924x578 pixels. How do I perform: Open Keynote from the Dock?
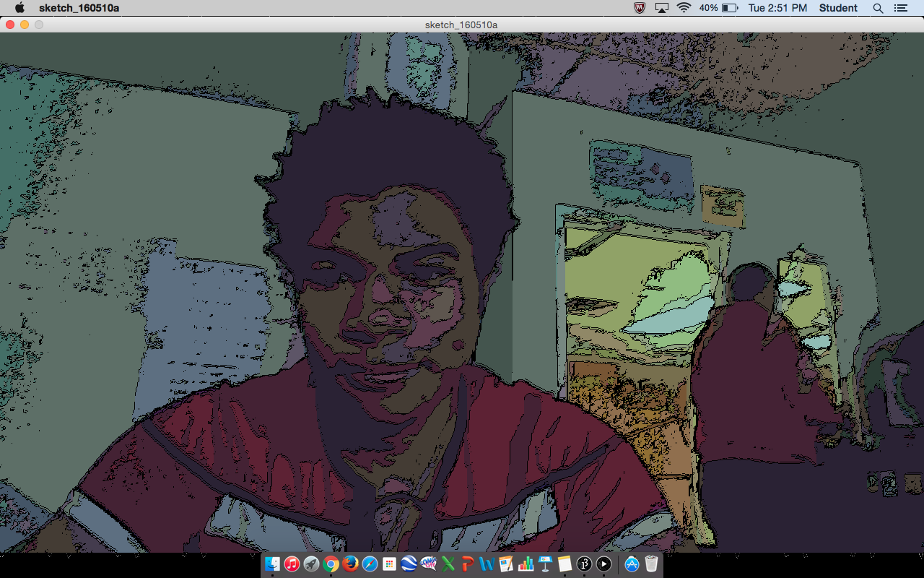pos(545,564)
